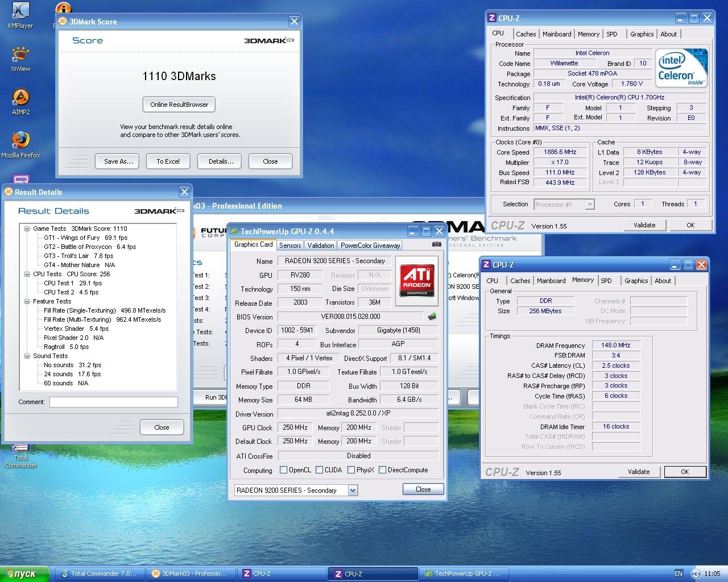Click the To Excel button
The height and width of the screenshot is (582, 728).
(168, 161)
